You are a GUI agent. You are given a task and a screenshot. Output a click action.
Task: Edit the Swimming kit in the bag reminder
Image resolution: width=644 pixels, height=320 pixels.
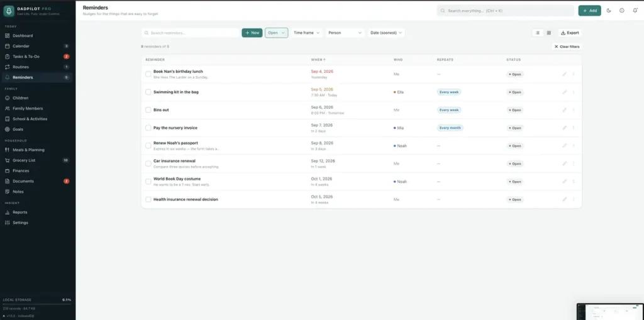pos(564,92)
